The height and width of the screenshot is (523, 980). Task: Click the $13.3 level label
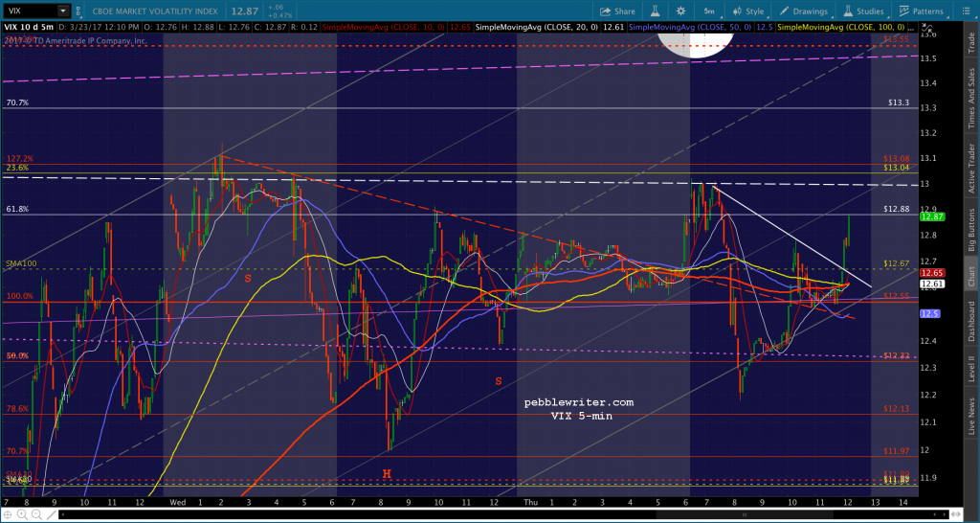point(898,102)
